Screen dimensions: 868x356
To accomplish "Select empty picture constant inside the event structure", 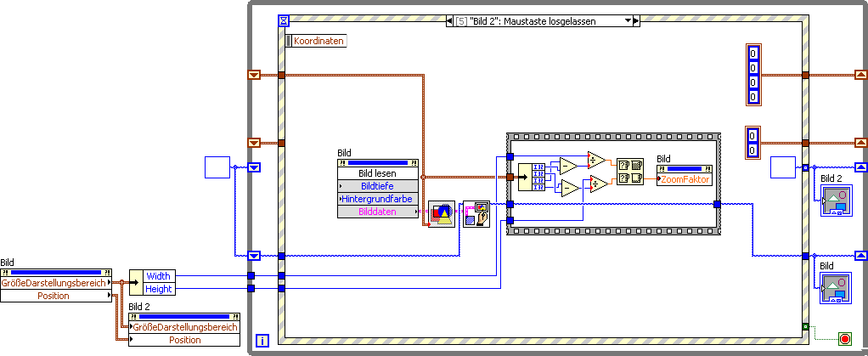I will tap(783, 167).
